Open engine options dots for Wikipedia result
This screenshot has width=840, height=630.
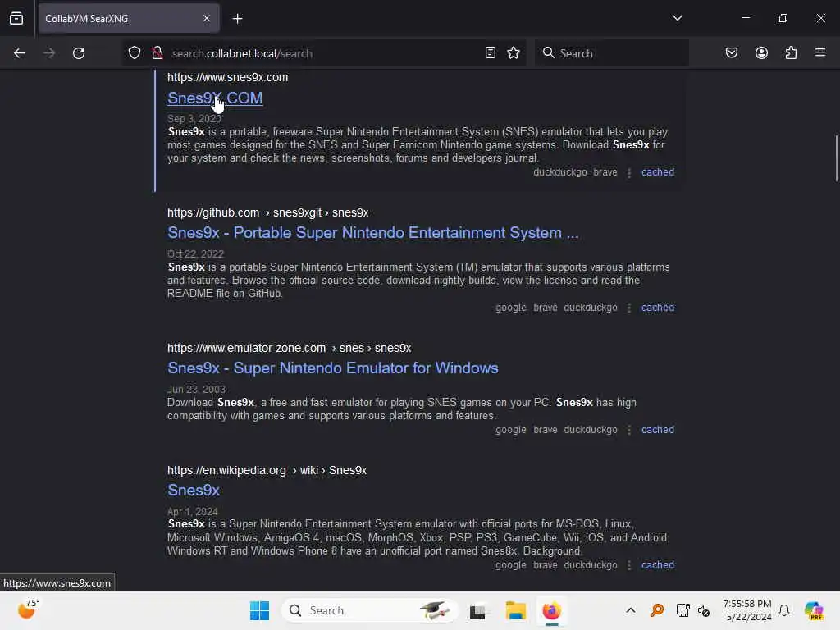click(x=629, y=566)
